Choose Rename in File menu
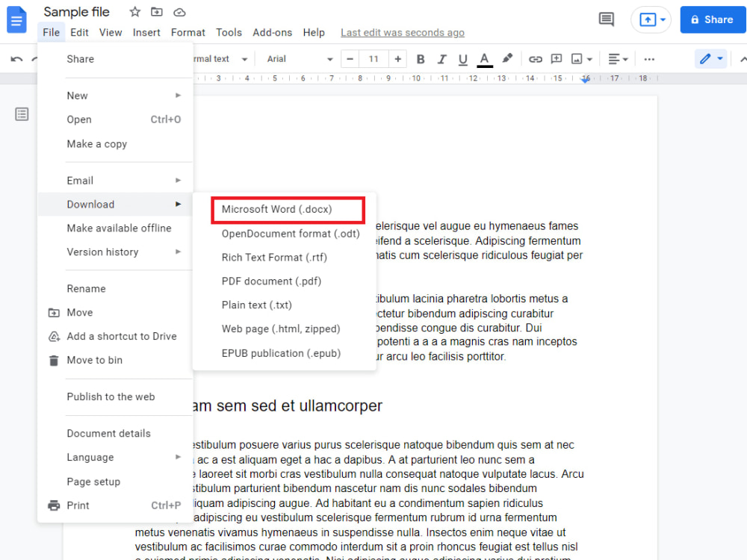Screen dimensions: 747x560 click(115, 288)
